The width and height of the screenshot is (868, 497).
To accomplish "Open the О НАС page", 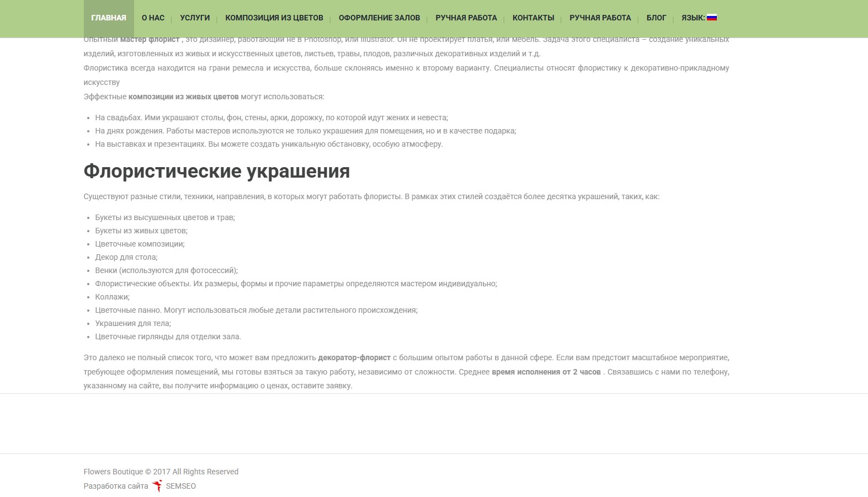I will (x=153, y=18).
